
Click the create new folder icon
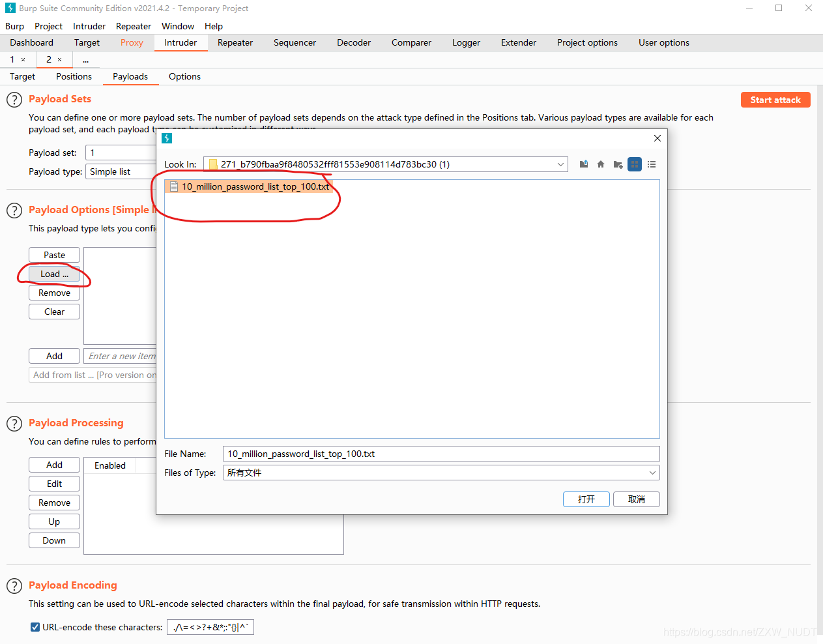[617, 164]
